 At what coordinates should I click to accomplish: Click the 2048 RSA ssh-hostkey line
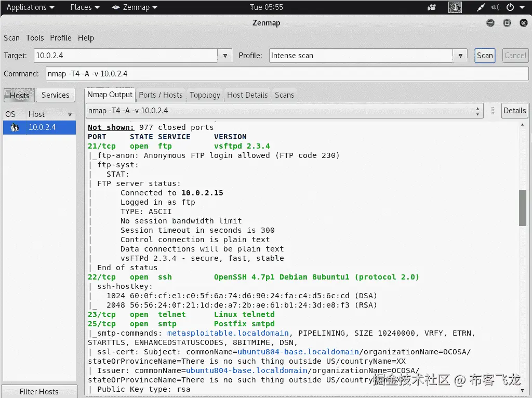[x=233, y=305]
